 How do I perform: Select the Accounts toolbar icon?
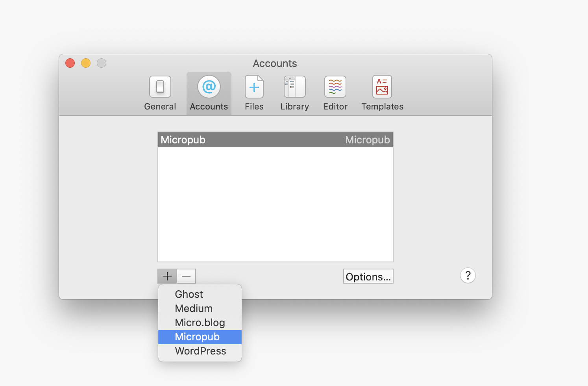209,93
